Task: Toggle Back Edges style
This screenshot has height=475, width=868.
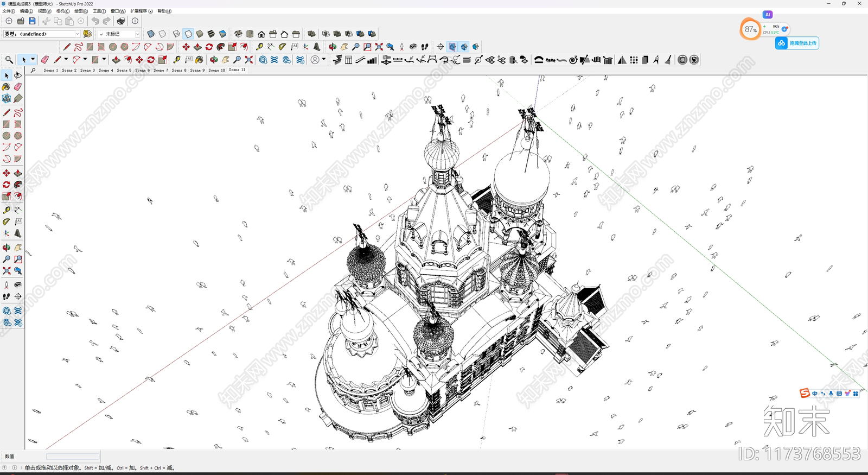Action: click(x=162, y=34)
